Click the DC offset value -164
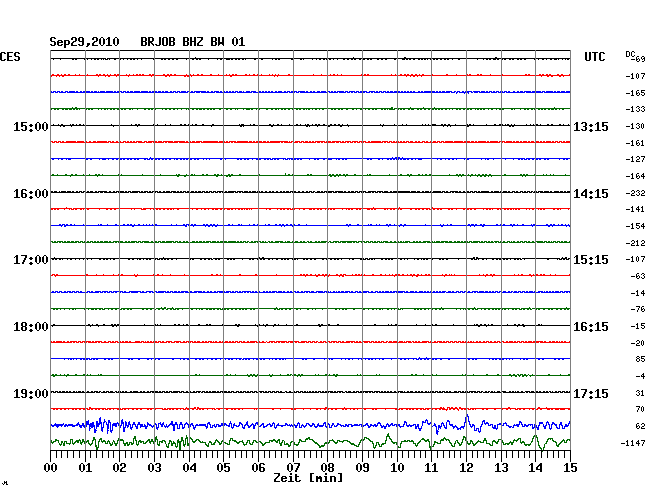Viewport: 650px width, 494px height. coord(635,176)
